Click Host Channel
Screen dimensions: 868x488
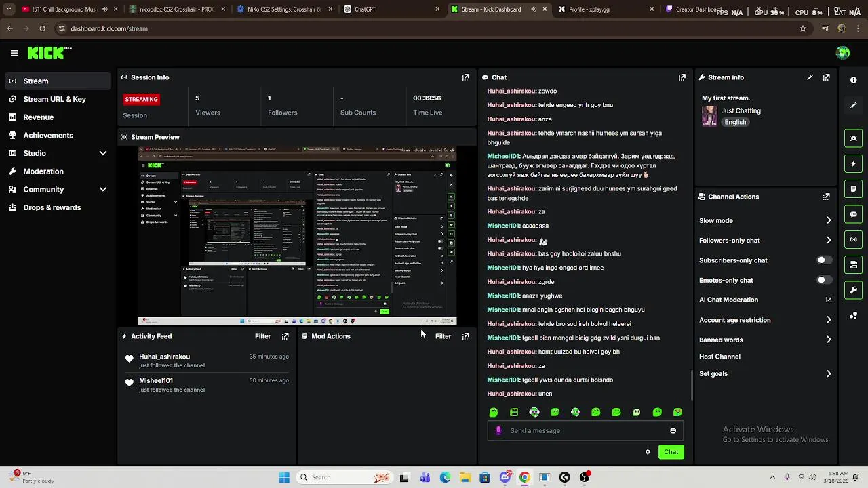719,357
